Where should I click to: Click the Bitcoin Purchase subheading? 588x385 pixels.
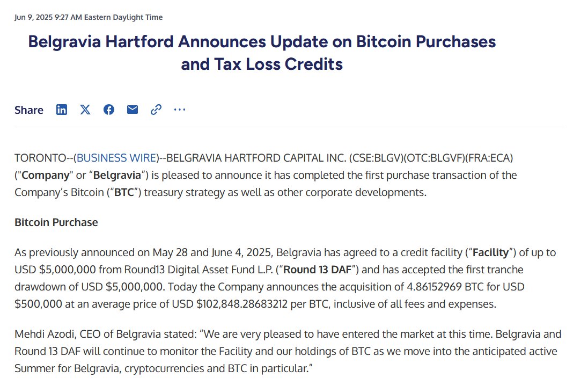click(56, 222)
